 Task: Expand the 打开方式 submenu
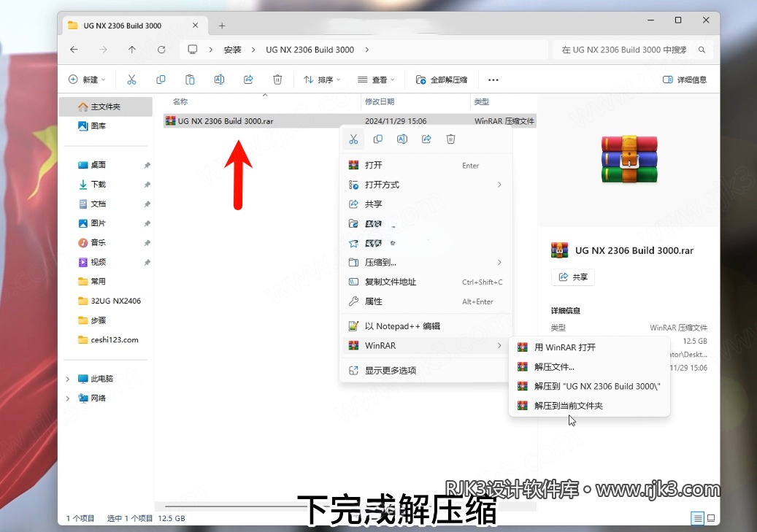[499, 185]
